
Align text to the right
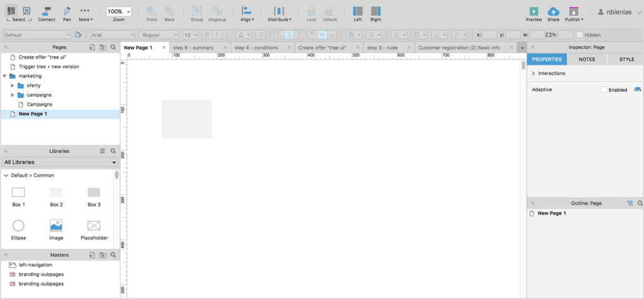[299, 35]
